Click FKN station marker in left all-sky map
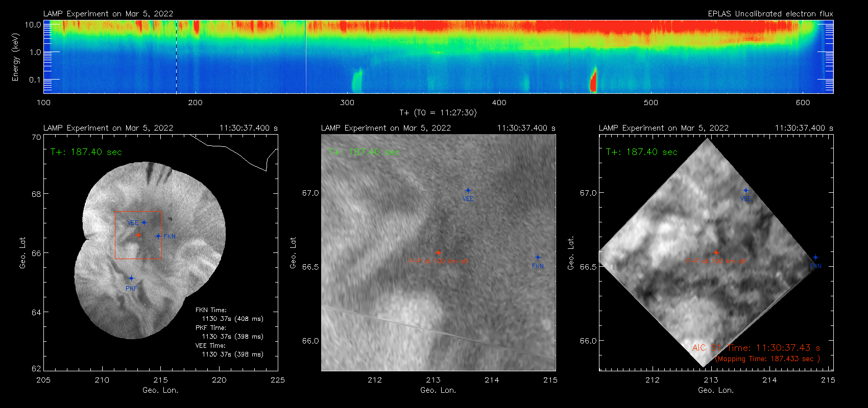 (x=158, y=236)
